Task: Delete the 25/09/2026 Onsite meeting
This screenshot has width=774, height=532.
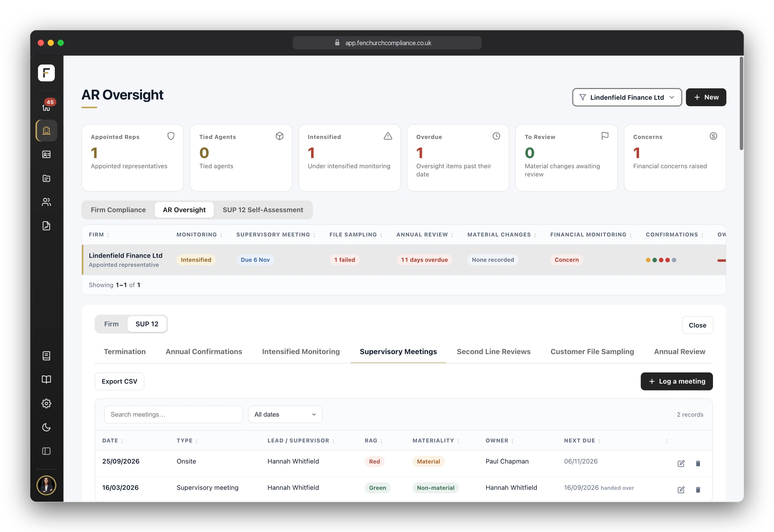Action: coord(698,463)
